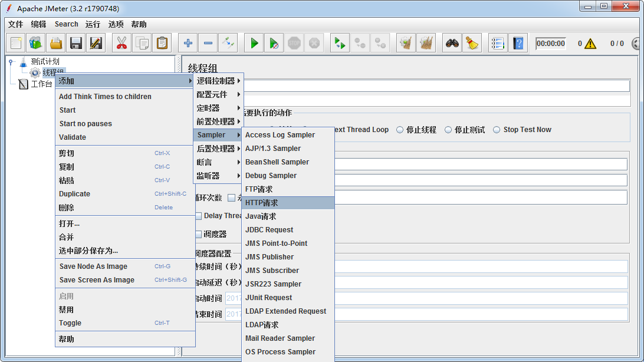Image resolution: width=644 pixels, height=362 pixels.
Task: Click the Clear broom gear icon
Action: coord(406,43)
